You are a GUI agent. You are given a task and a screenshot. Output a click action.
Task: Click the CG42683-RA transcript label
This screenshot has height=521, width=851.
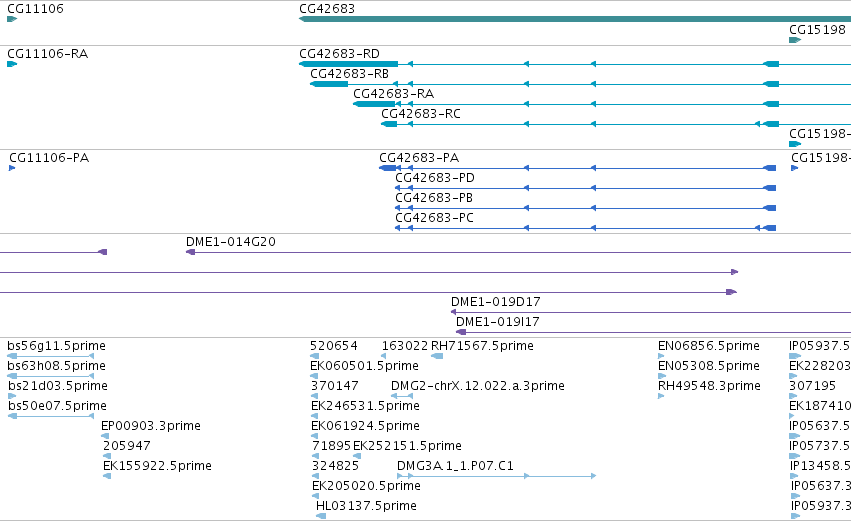coord(393,94)
